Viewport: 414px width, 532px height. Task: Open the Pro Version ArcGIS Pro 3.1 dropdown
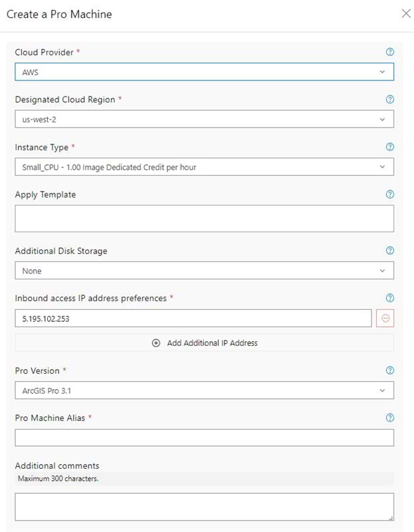[x=204, y=390]
